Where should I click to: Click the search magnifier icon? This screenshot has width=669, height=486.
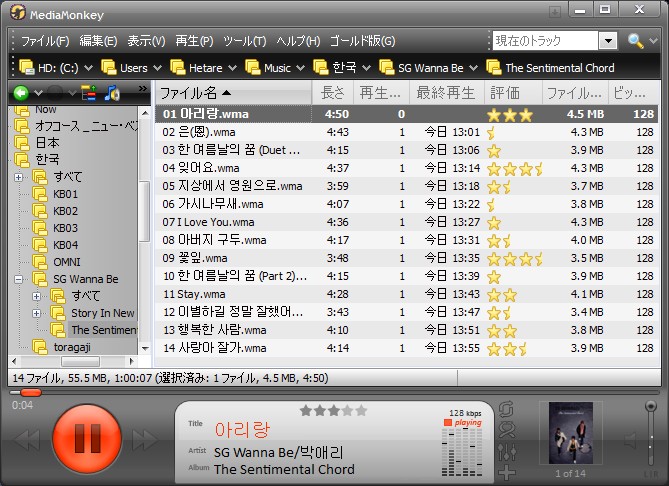click(635, 41)
